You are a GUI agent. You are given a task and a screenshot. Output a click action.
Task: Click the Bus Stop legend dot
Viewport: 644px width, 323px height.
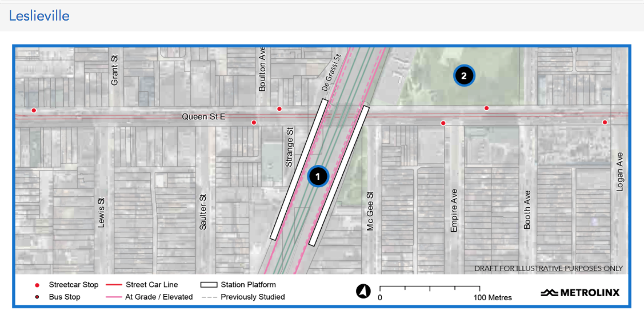point(37,297)
